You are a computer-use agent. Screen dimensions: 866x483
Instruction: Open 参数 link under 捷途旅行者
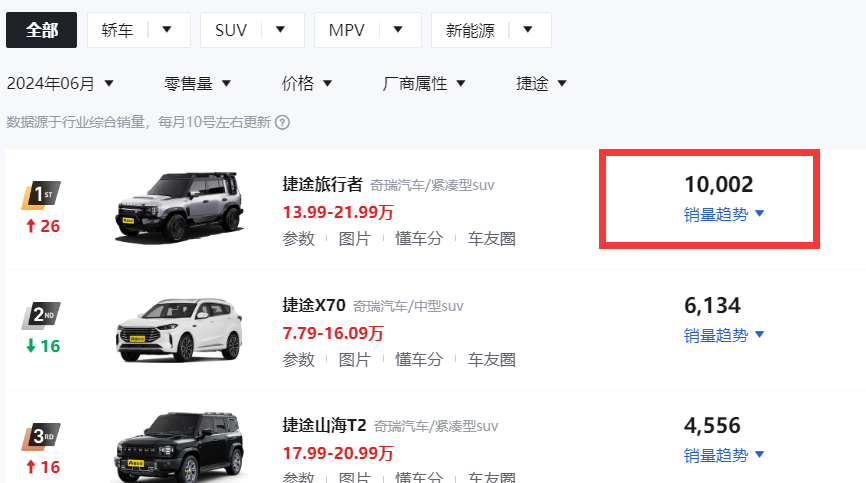pos(299,238)
